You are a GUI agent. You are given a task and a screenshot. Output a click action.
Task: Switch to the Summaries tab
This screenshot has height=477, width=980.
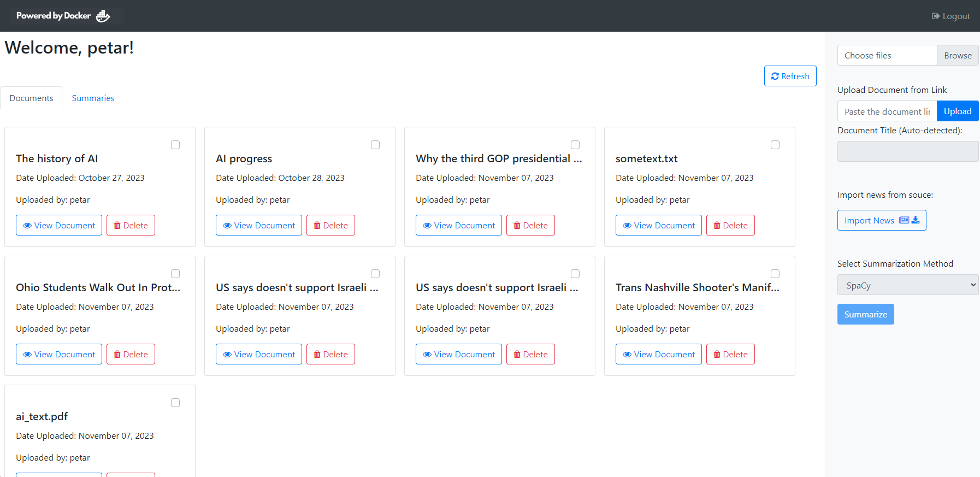[93, 98]
